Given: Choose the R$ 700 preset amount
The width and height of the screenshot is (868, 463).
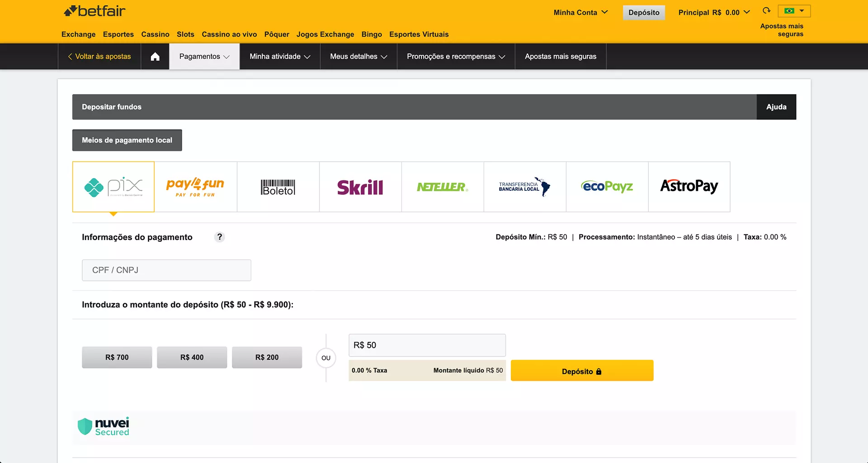Looking at the screenshot, I should [117, 357].
